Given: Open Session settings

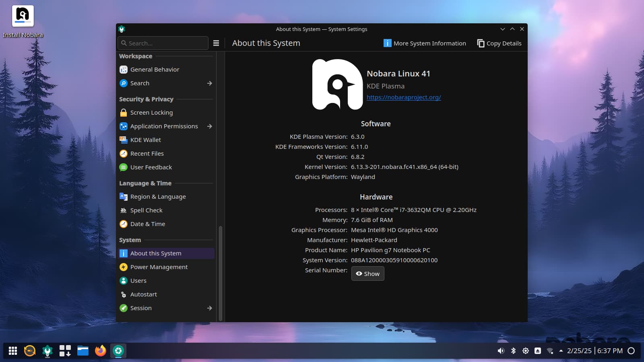Looking at the screenshot, I should coord(166,308).
